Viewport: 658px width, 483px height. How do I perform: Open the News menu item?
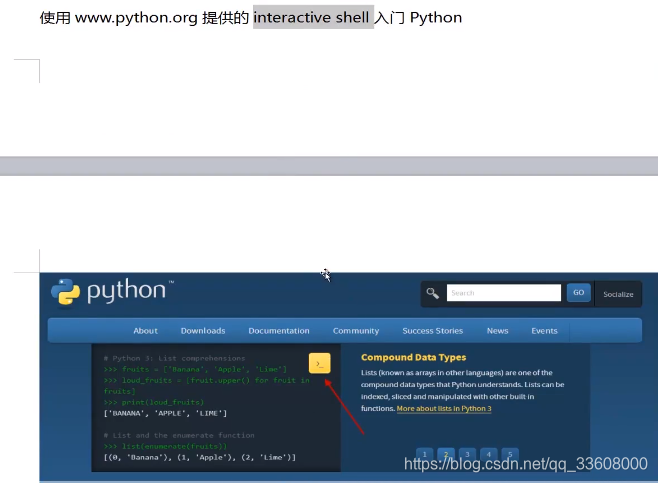(497, 331)
